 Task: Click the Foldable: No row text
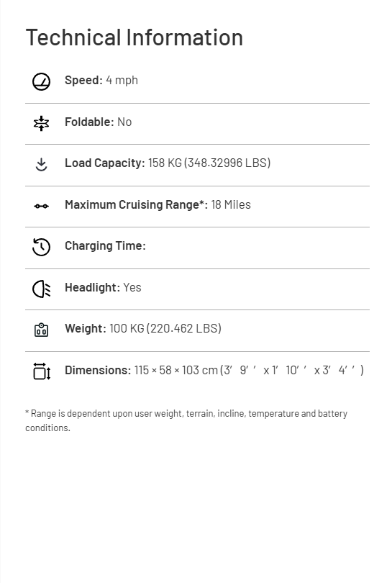(x=98, y=122)
